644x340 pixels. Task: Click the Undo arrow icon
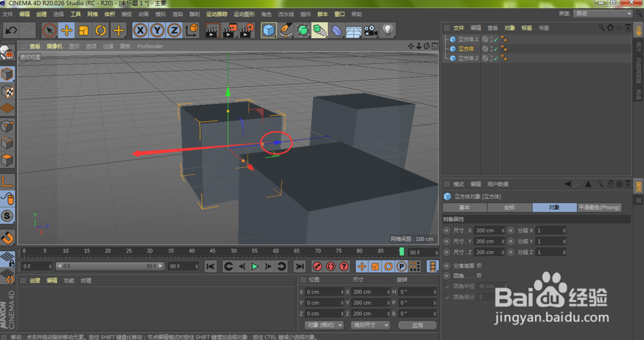pyautogui.click(x=12, y=30)
